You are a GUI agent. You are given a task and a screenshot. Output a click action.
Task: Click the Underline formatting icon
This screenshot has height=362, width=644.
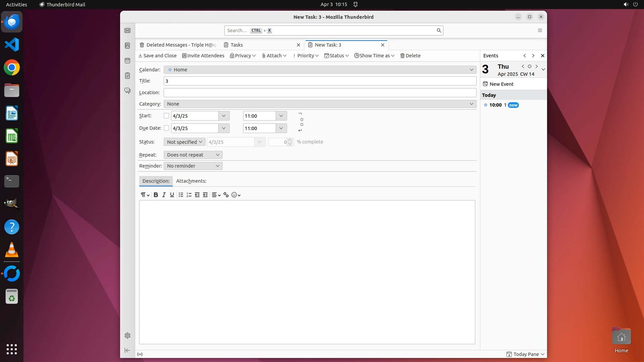[172, 195]
